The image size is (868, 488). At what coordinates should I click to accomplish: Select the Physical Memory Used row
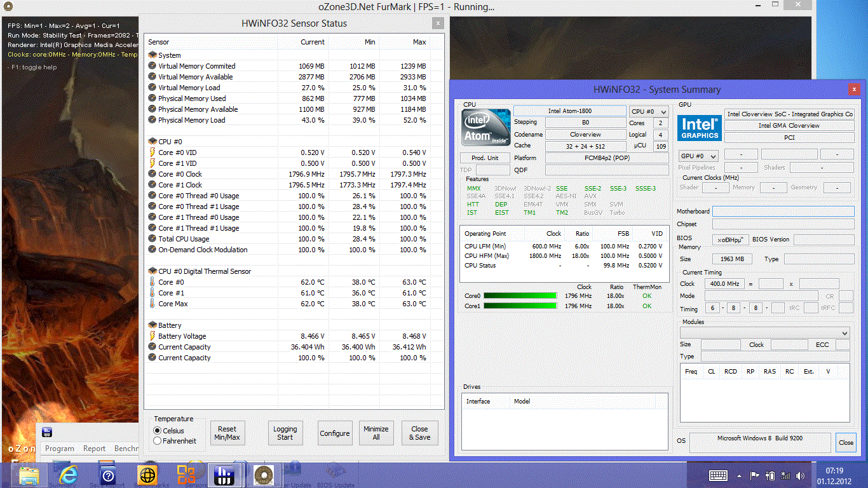(288, 98)
